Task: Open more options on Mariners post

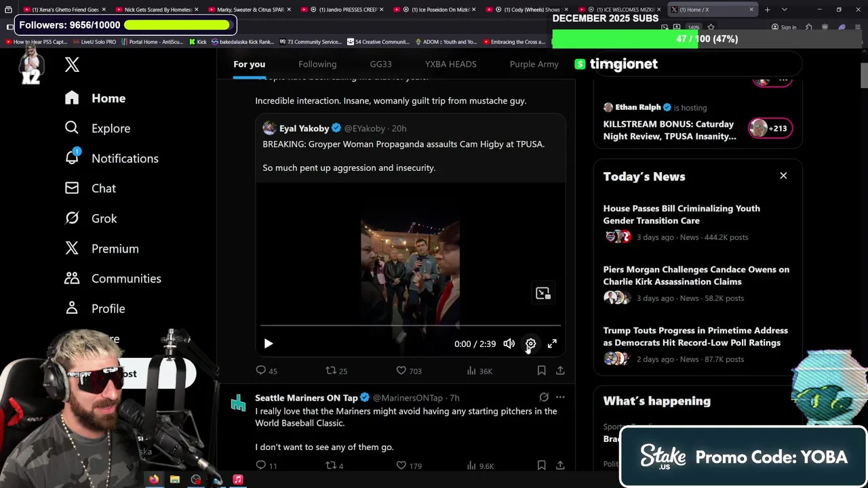Action: point(560,397)
